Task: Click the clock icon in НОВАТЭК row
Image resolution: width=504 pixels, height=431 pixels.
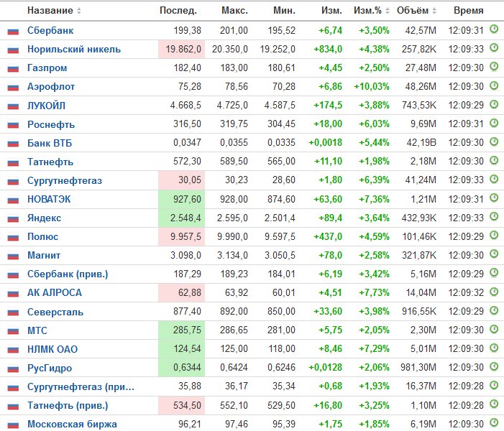Action: coord(494,198)
